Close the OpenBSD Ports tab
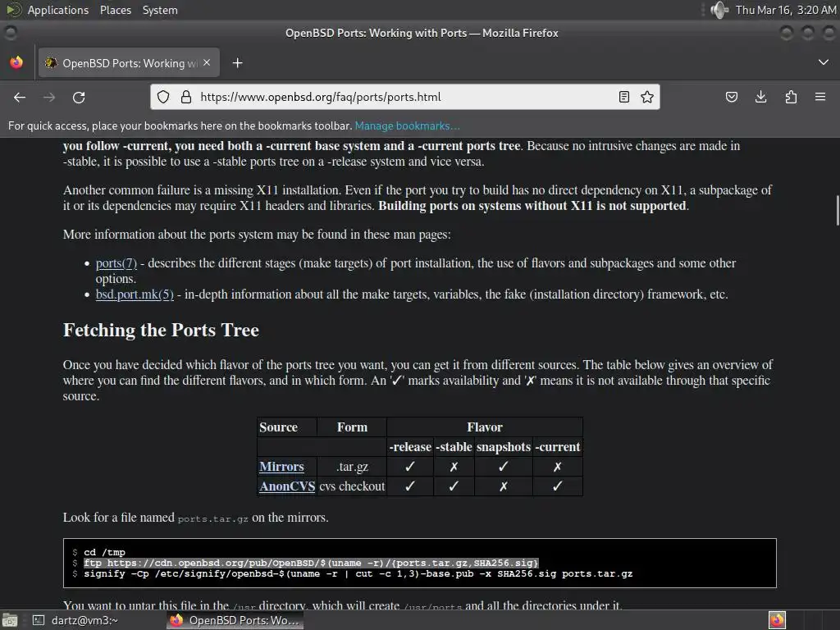The image size is (840, 630). point(207,62)
